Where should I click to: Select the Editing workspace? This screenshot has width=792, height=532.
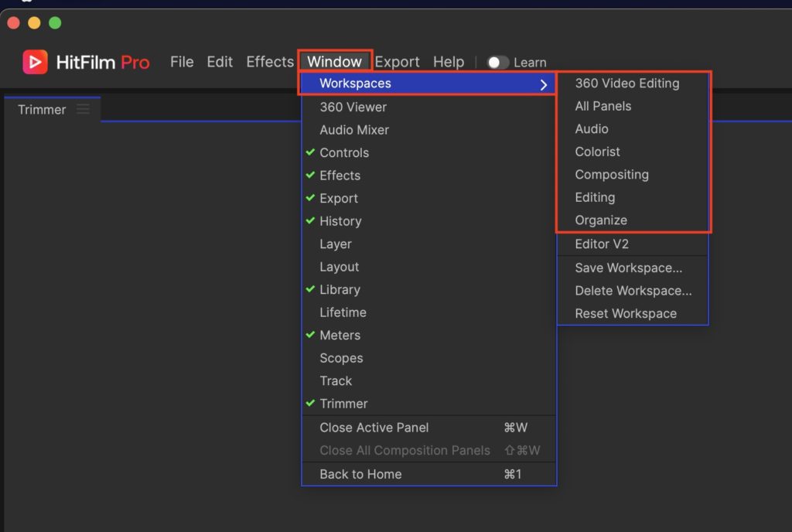[633, 197]
